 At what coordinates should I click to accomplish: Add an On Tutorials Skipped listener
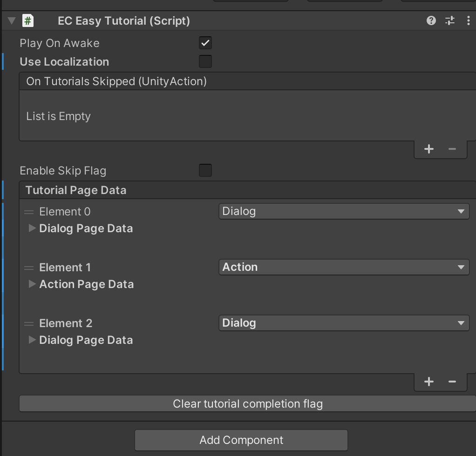click(x=428, y=149)
